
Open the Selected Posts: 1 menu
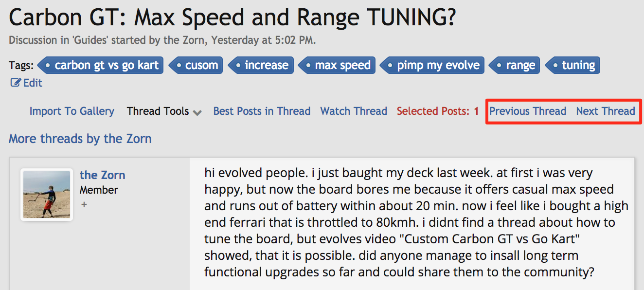click(438, 111)
